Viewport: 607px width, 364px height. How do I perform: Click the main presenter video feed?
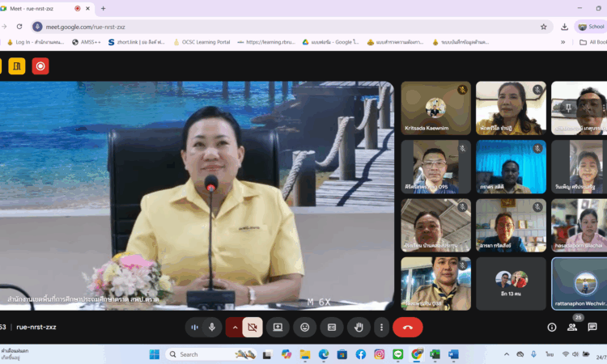(x=197, y=195)
